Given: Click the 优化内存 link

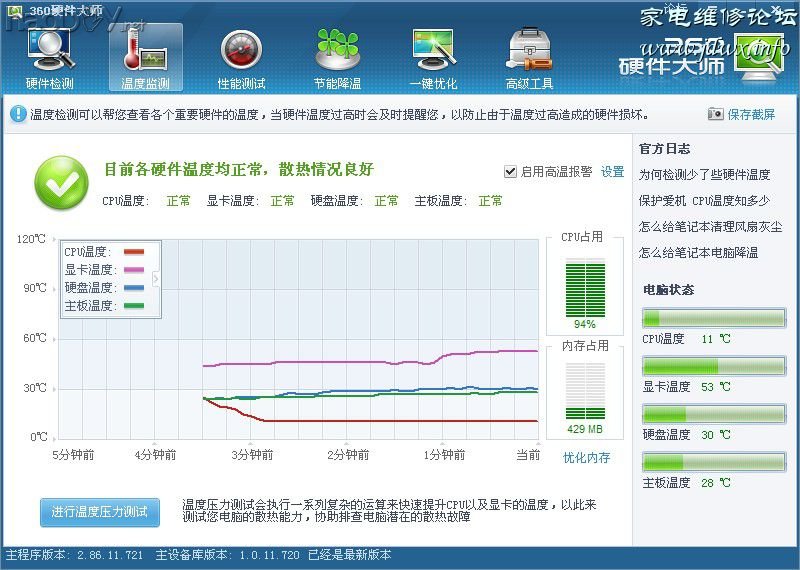Looking at the screenshot, I should tap(586, 458).
